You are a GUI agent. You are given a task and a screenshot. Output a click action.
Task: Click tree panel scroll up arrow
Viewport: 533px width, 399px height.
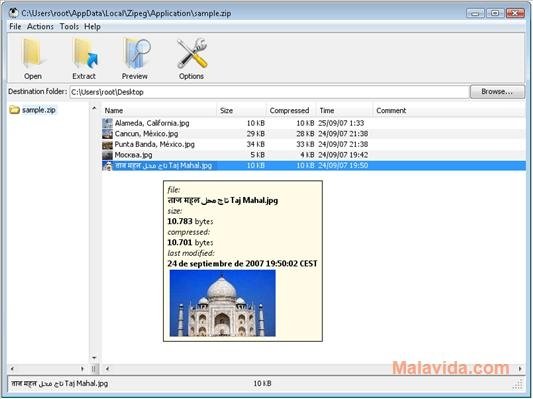pos(94,108)
